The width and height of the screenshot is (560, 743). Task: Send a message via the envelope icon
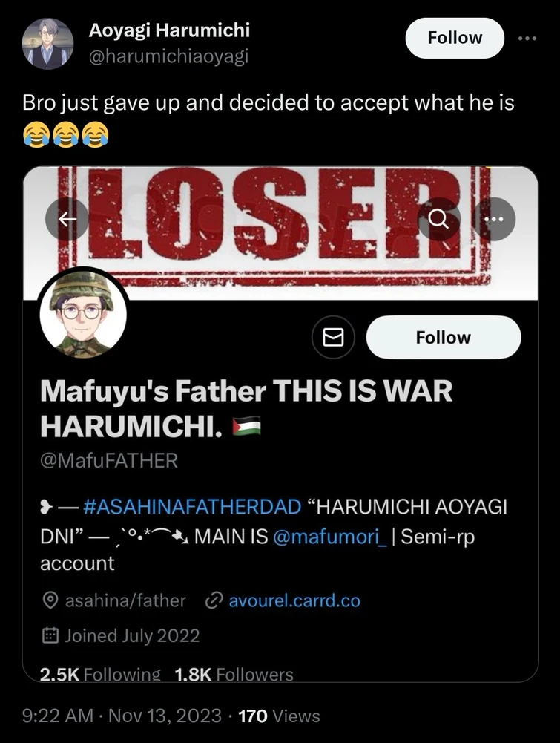pyautogui.click(x=333, y=338)
